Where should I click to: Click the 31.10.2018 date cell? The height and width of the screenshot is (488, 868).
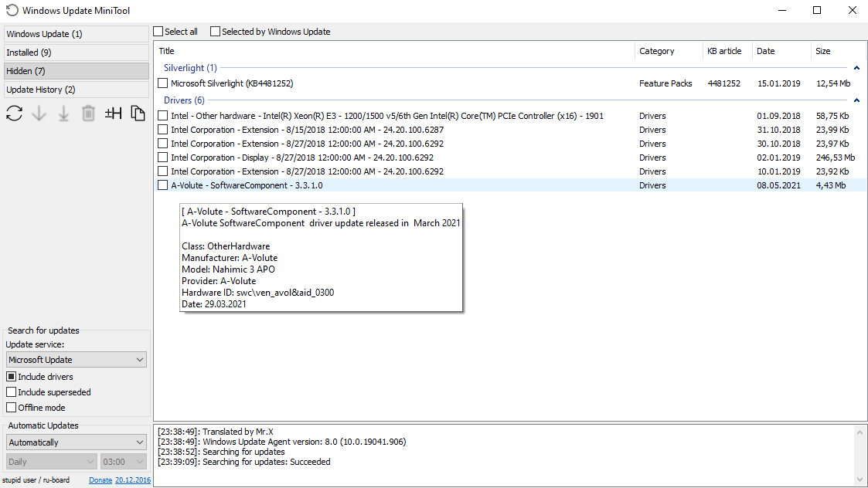(x=779, y=130)
